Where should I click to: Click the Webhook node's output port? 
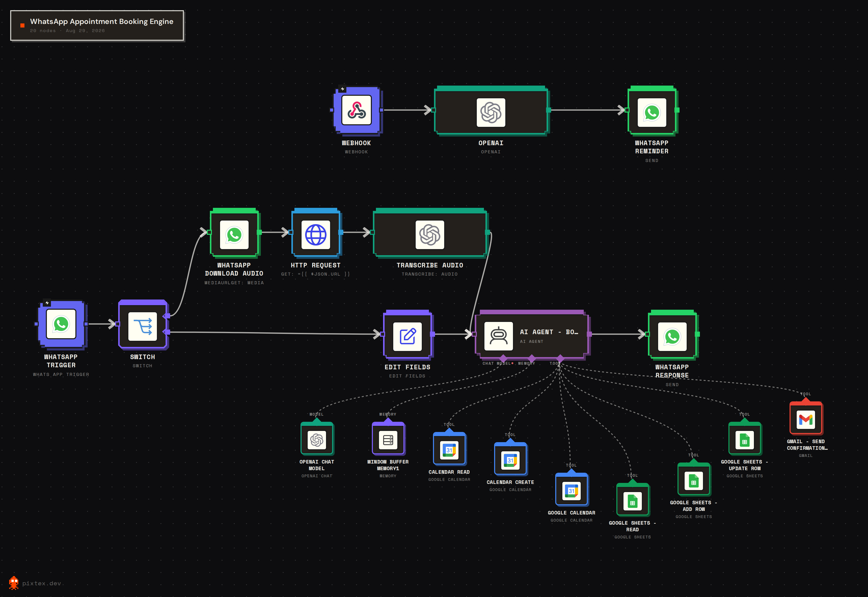[x=381, y=110]
